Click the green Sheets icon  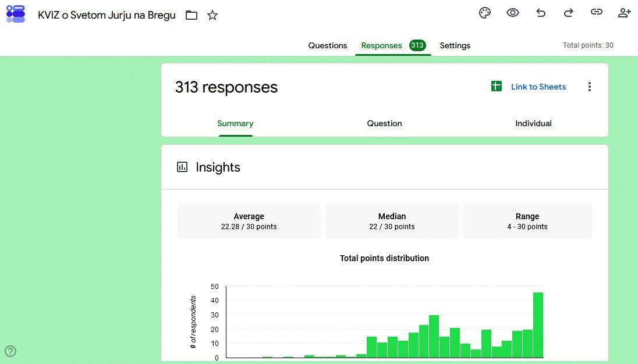497,86
